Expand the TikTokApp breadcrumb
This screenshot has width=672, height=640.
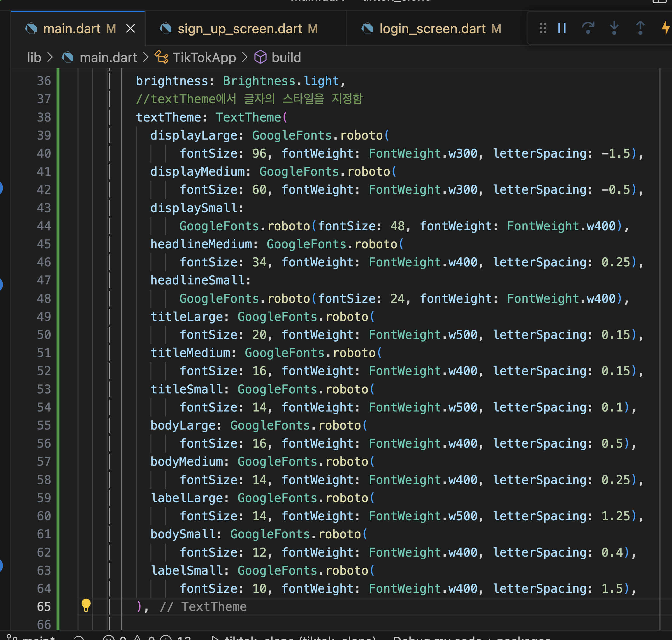pyautogui.click(x=204, y=57)
